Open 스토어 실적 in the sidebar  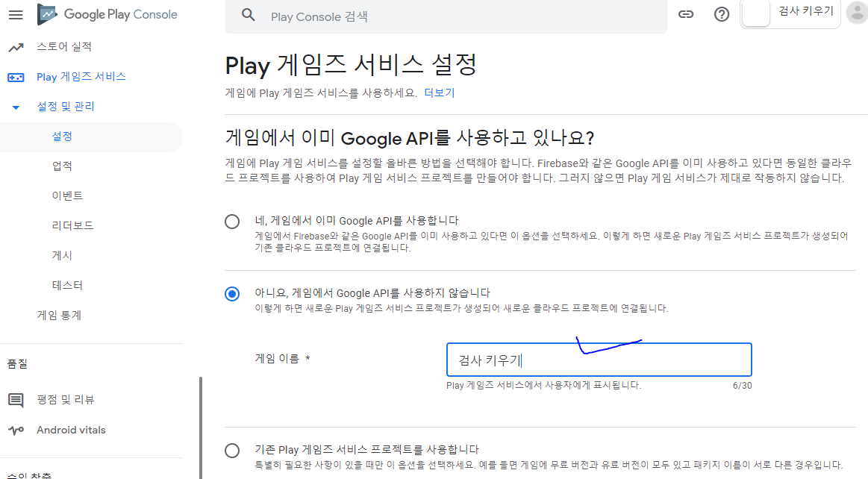pyautogui.click(x=64, y=46)
